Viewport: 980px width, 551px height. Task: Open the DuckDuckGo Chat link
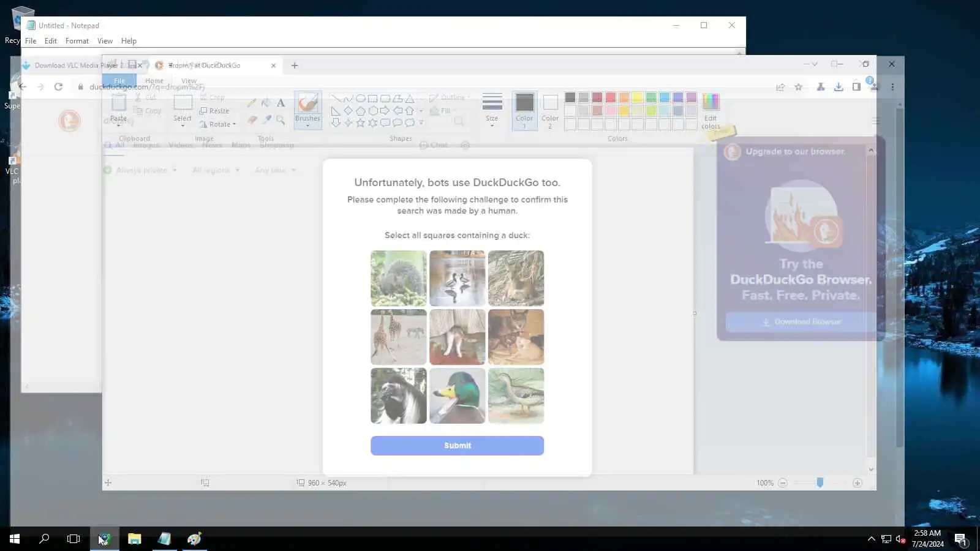click(434, 145)
